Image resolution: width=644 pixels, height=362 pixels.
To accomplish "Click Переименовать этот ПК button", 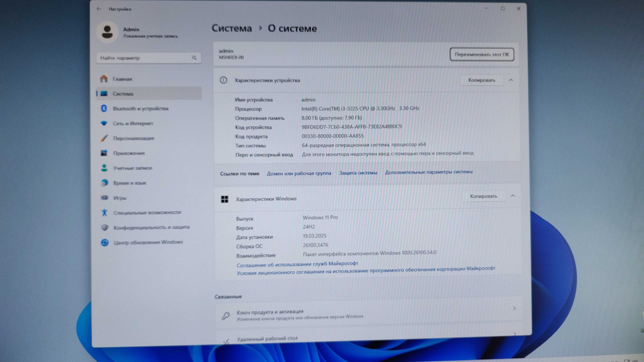I will (482, 55).
